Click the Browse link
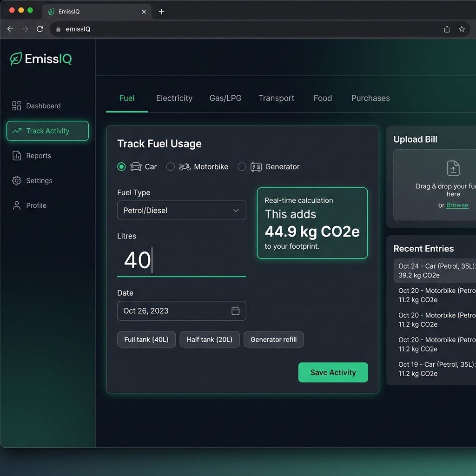The height and width of the screenshot is (476, 476). (457, 205)
